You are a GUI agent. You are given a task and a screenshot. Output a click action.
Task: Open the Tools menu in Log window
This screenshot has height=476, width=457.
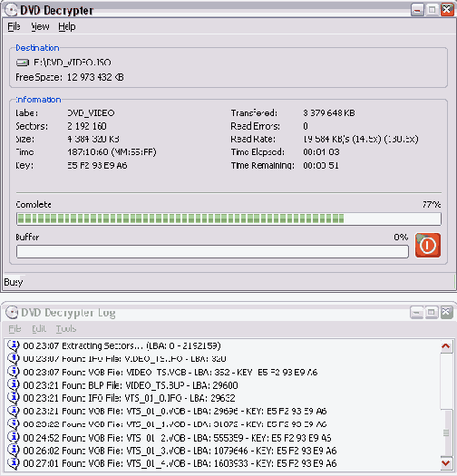(66, 329)
